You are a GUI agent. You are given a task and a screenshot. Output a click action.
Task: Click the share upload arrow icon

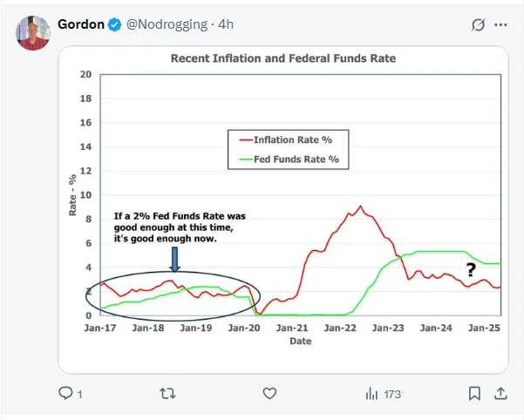[x=500, y=393]
